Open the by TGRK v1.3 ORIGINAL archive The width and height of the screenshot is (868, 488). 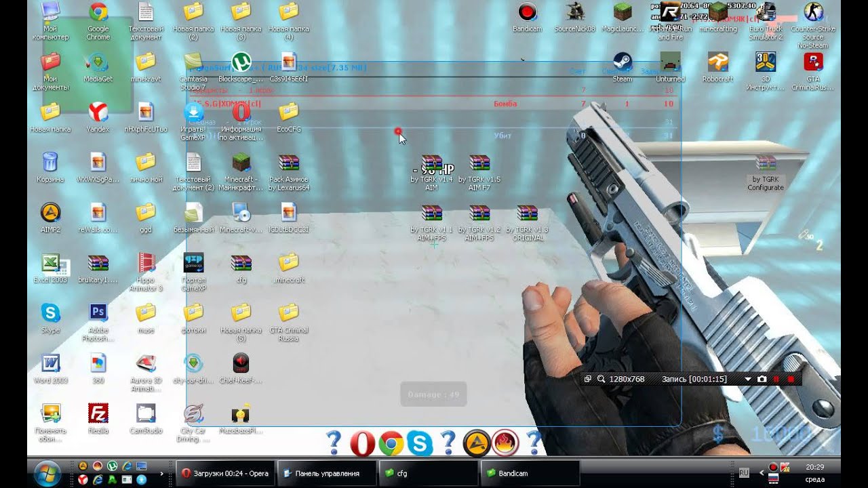[527, 213]
